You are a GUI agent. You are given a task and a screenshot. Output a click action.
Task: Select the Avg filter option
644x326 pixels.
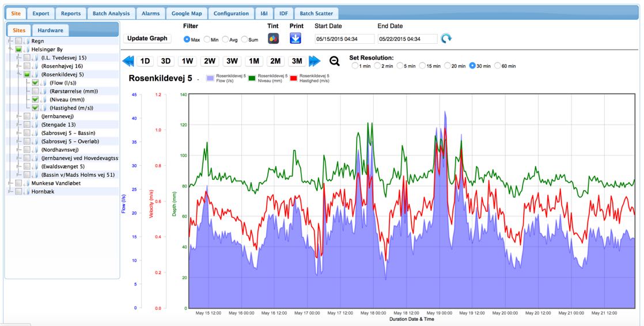click(225, 39)
